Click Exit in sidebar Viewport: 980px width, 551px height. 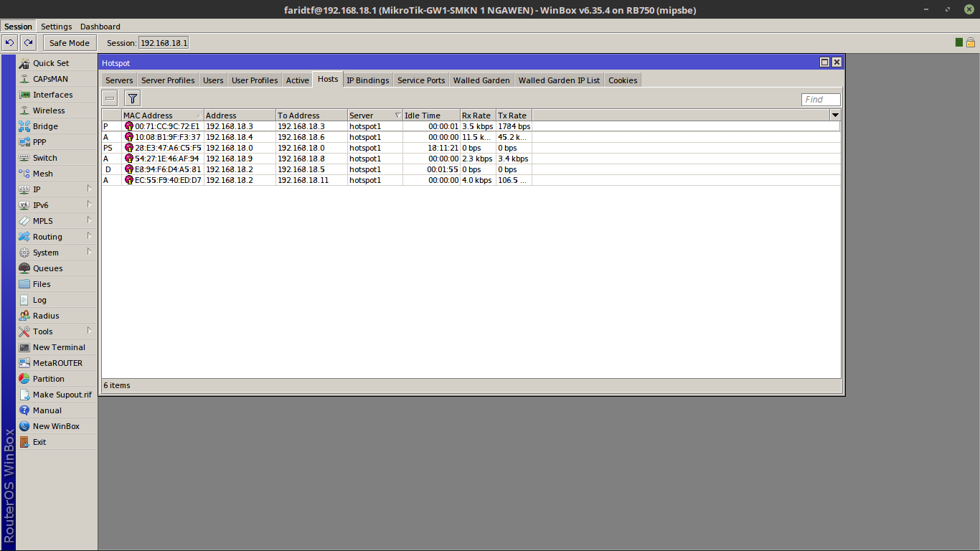point(56,442)
